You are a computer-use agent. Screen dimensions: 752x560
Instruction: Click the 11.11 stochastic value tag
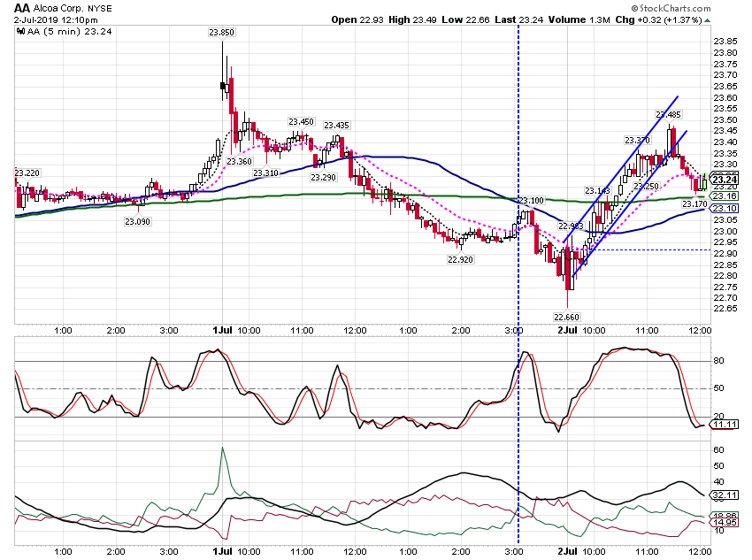(725, 425)
